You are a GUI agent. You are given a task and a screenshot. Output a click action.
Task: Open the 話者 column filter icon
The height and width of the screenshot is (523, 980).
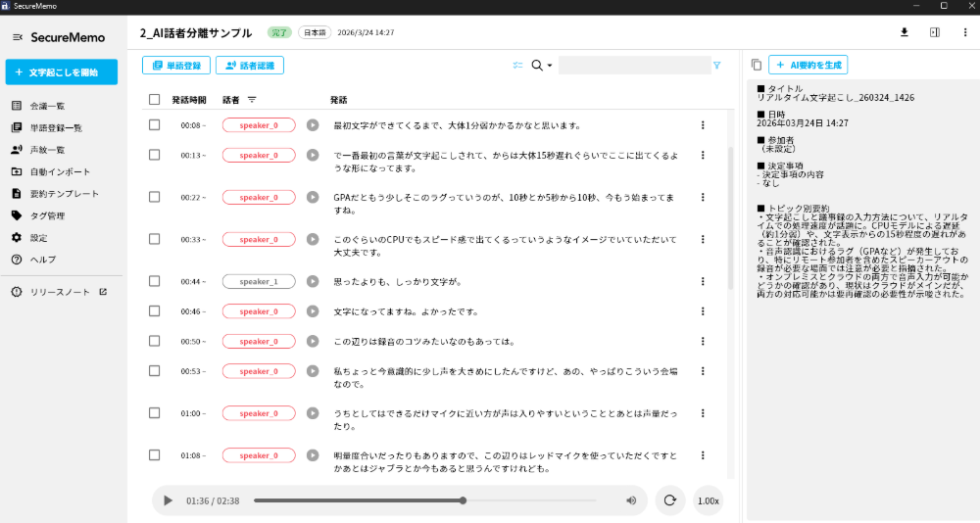pos(252,100)
